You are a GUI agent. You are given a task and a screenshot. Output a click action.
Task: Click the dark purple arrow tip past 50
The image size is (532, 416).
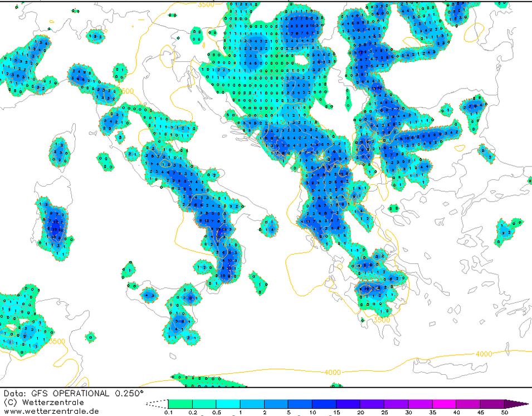click(516, 404)
